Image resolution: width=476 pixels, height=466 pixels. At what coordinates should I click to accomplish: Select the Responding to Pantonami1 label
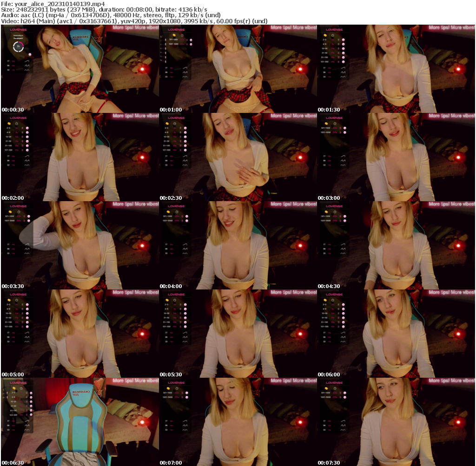click(x=18, y=36)
